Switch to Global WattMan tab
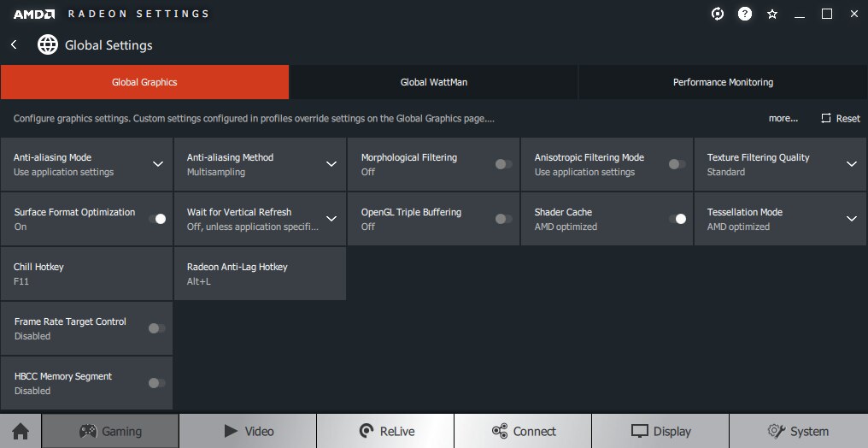This screenshot has width=868, height=448. click(433, 82)
